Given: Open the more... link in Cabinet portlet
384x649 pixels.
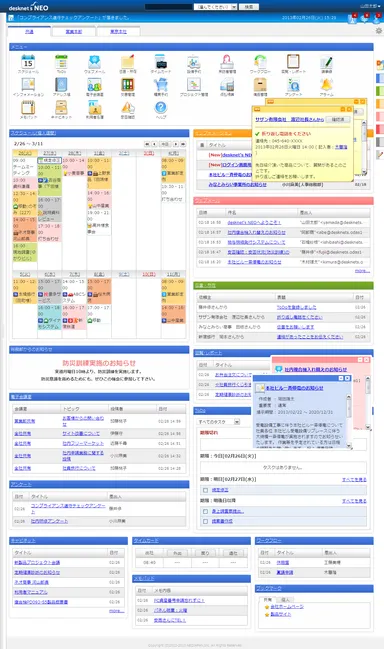Looking at the screenshot, I should 117,611.
